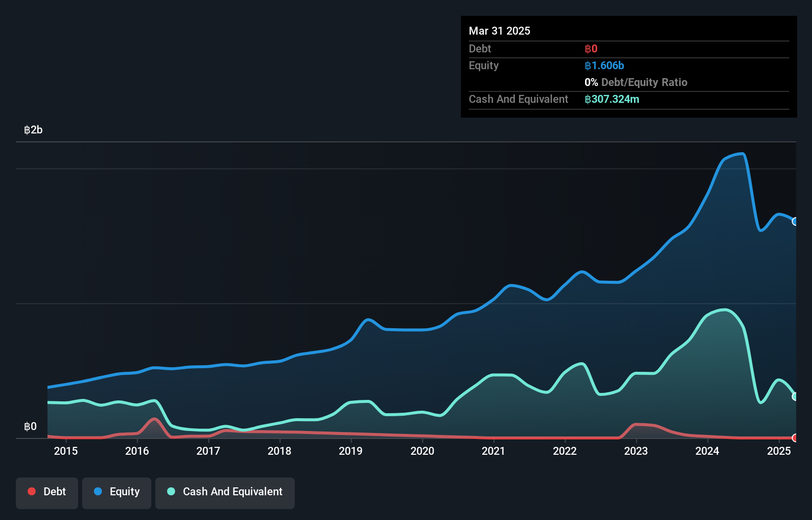Click the 2023 x-axis label

click(x=636, y=451)
